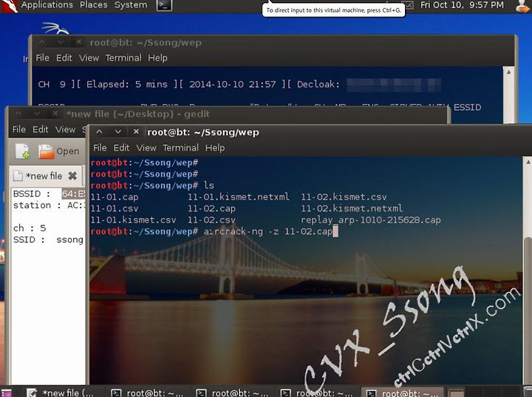Switch to the fourth root@bt taskbar item
This screenshot has width=532, height=397.
tap(402, 393)
